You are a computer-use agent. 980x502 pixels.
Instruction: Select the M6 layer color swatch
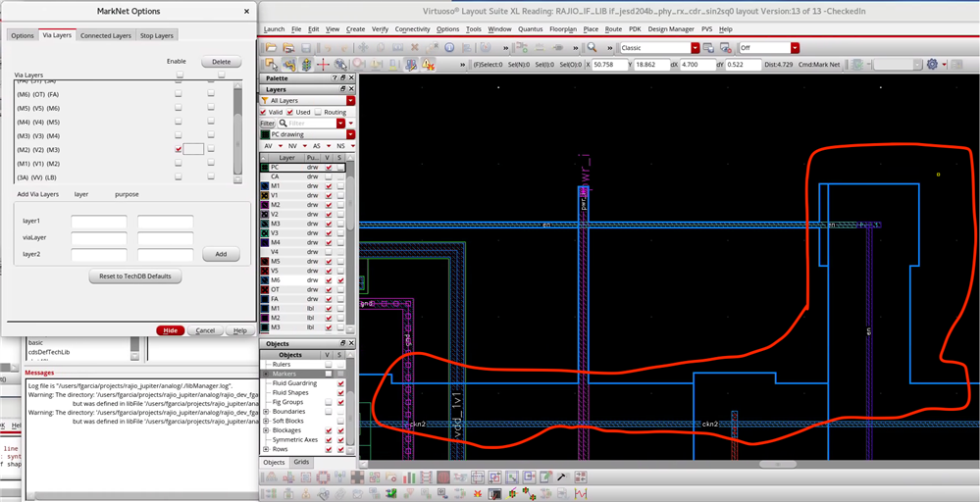[264, 280]
